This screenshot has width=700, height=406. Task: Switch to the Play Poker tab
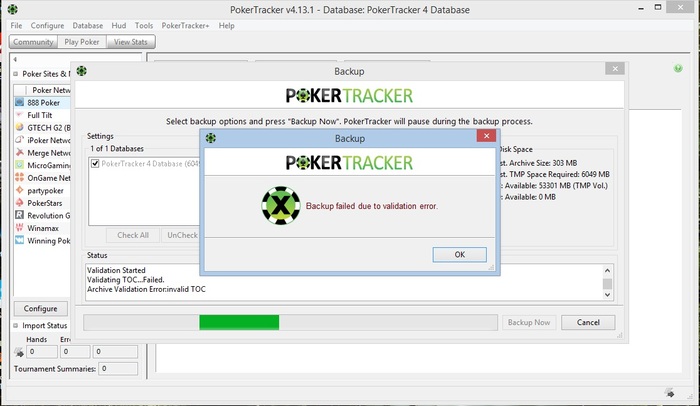[x=82, y=42]
